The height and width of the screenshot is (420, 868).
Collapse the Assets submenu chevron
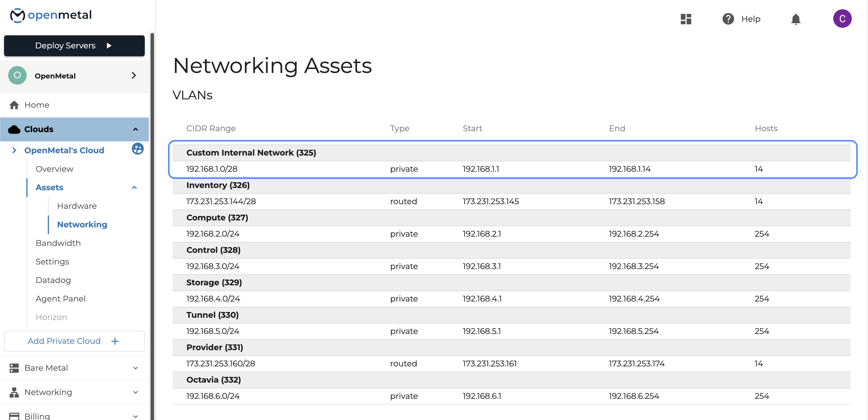pos(134,187)
